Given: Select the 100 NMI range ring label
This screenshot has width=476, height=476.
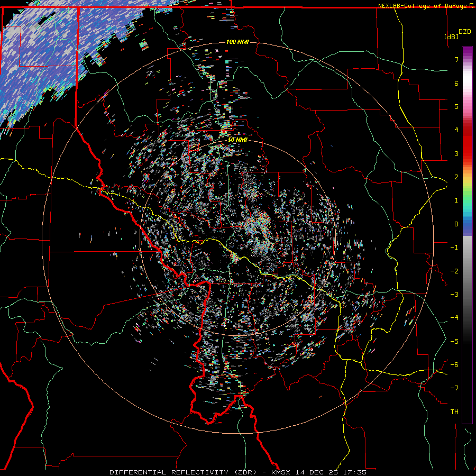Looking at the screenshot, I should coord(237,42).
